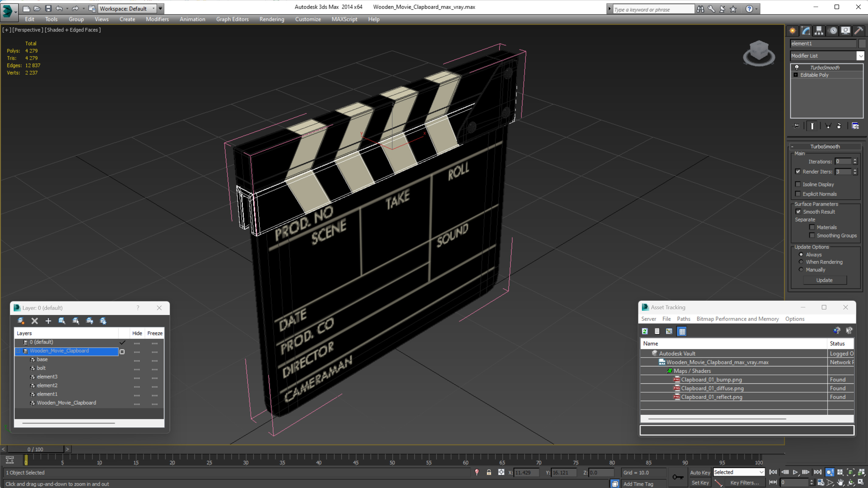The height and width of the screenshot is (488, 868).
Task: Open the Rendering menu
Action: (x=272, y=19)
